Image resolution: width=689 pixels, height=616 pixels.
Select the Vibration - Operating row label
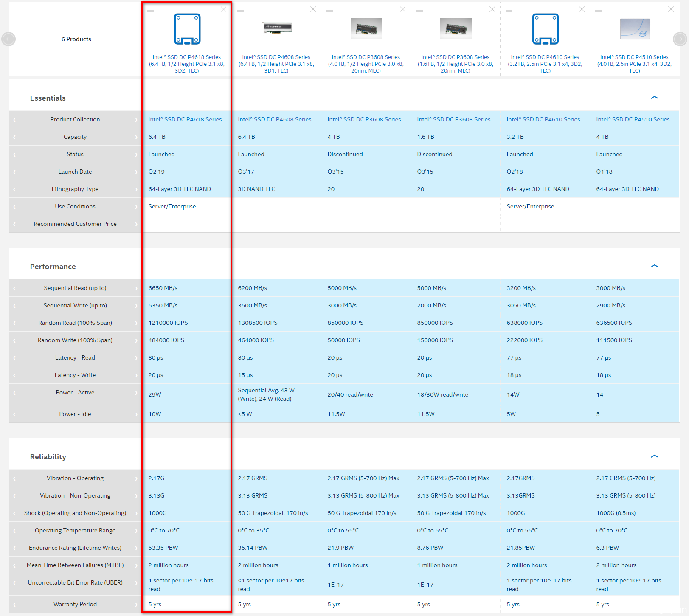tap(75, 478)
